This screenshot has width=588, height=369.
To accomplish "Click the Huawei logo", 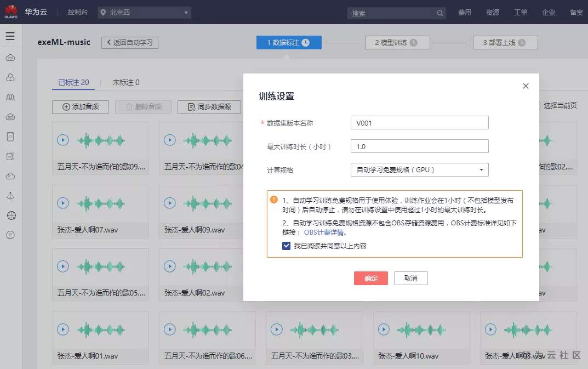I will click(11, 12).
